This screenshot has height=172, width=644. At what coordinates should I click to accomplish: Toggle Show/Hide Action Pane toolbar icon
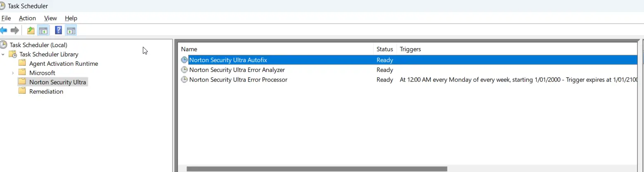(71, 30)
